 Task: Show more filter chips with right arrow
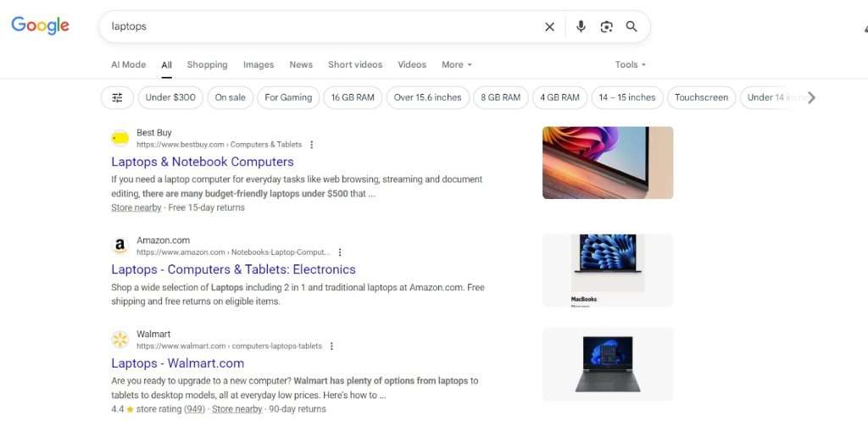(x=811, y=98)
